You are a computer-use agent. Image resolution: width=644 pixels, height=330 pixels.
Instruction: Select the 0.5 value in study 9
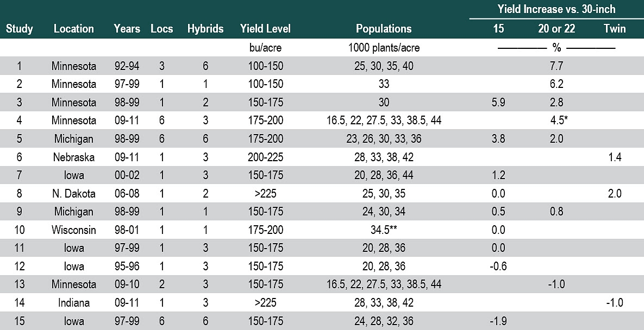point(498,212)
